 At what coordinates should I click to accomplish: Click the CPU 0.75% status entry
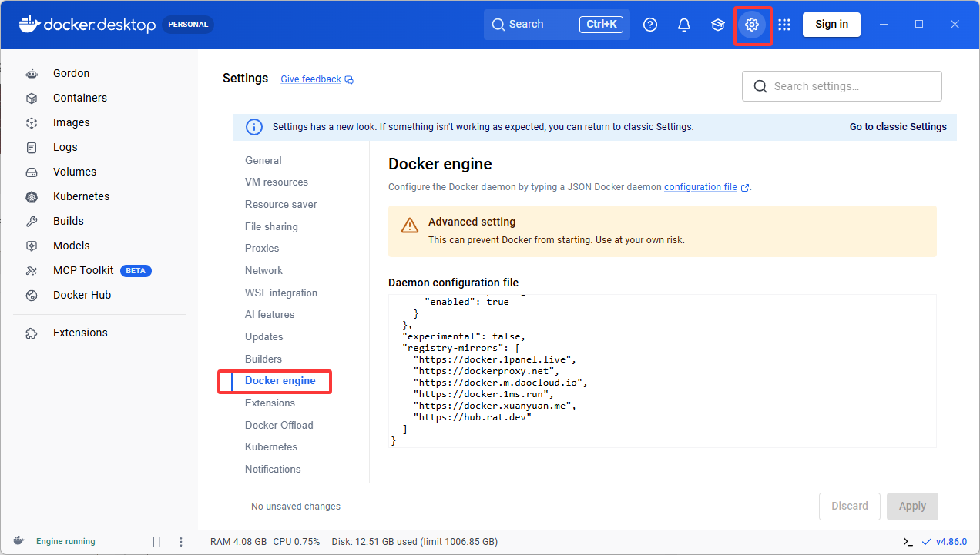297,542
